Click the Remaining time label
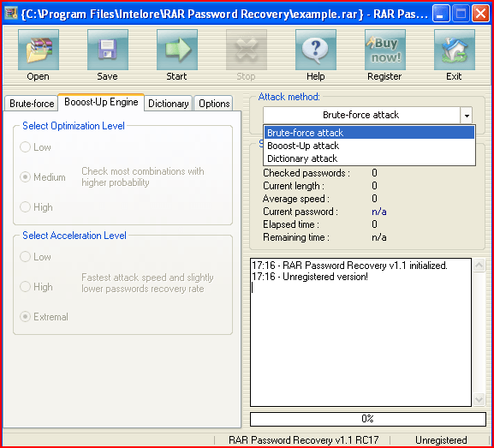The image size is (494, 448). (296, 237)
